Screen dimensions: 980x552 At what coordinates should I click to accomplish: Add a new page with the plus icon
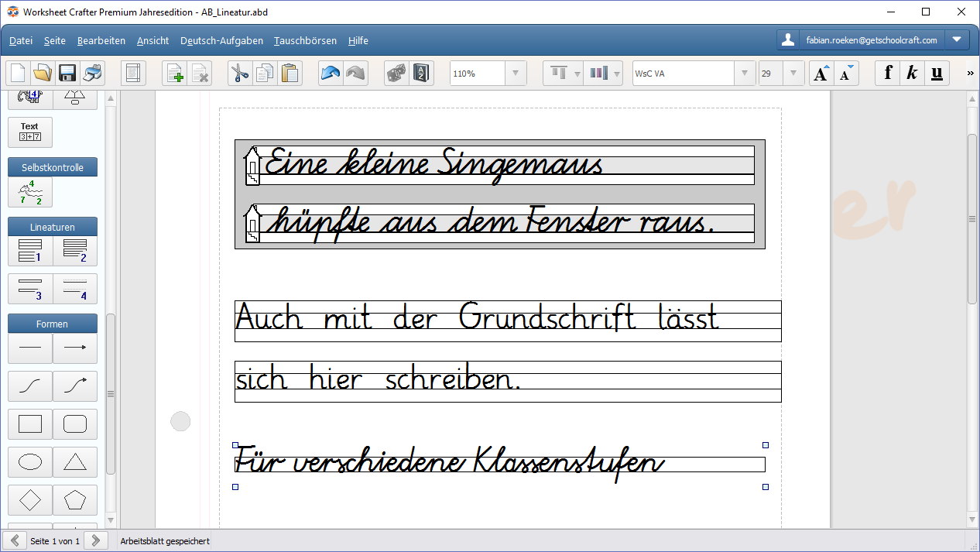coord(175,74)
